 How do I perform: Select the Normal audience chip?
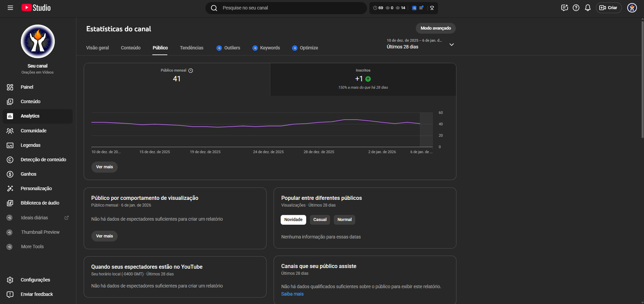(345, 220)
